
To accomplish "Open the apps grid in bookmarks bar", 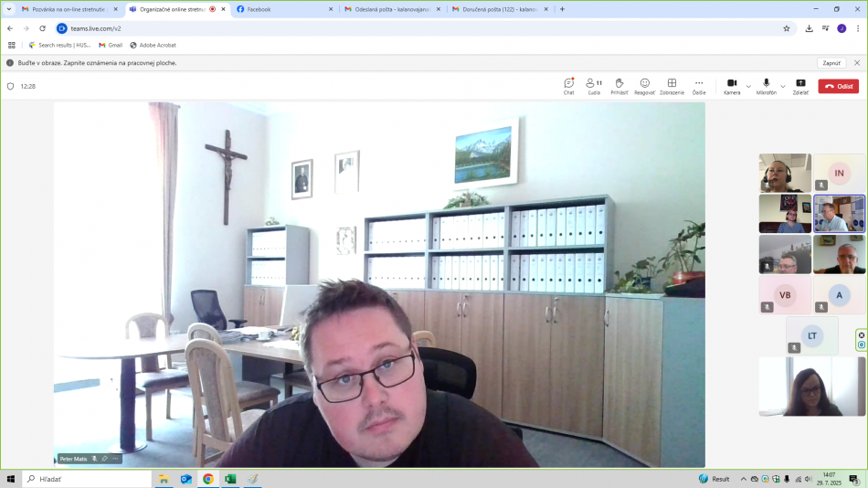I will [12, 46].
